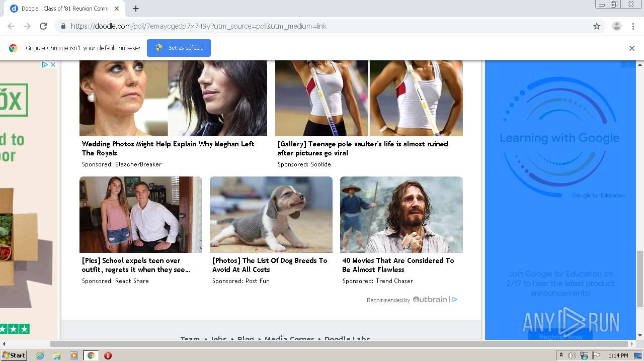Go back to the previous page
Image resolution: width=644 pixels, height=362 pixels.
point(11,26)
